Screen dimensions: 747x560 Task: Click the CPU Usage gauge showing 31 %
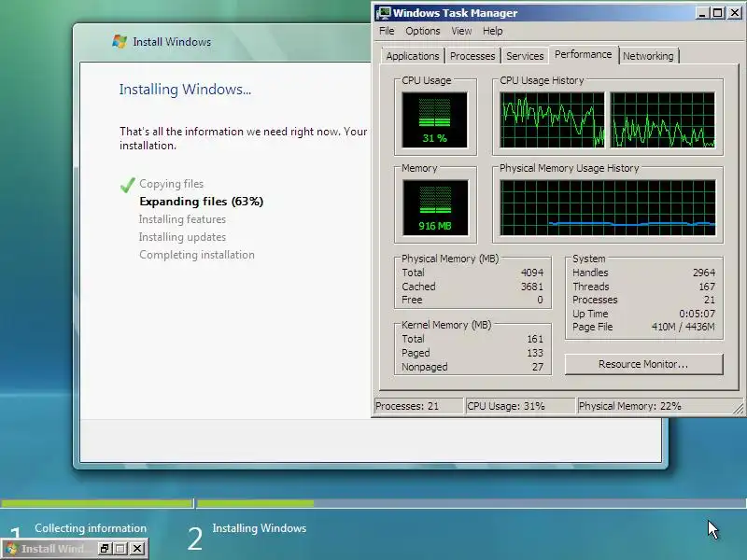click(x=434, y=120)
